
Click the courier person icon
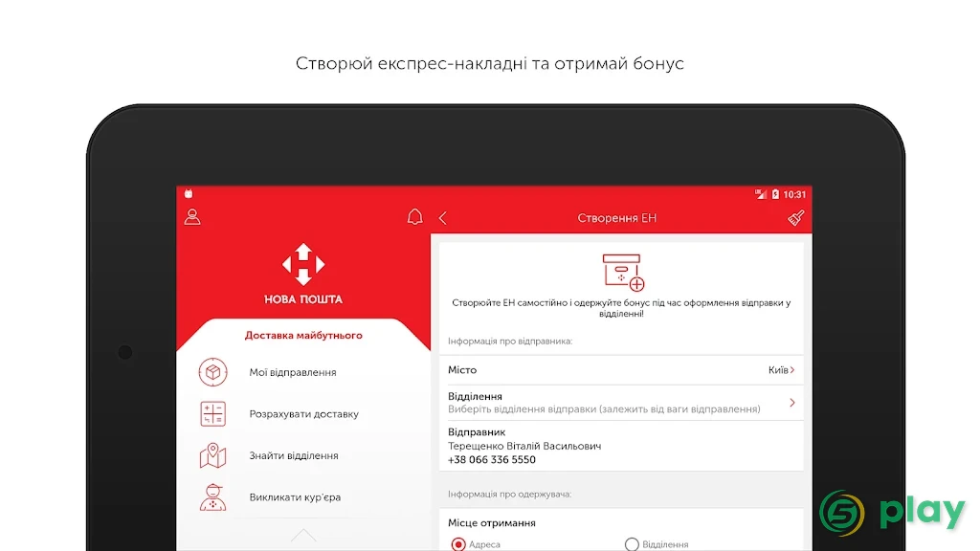click(212, 497)
